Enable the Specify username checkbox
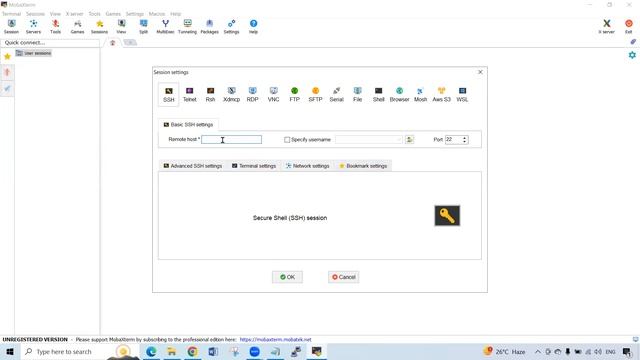640x360 pixels. (x=287, y=140)
